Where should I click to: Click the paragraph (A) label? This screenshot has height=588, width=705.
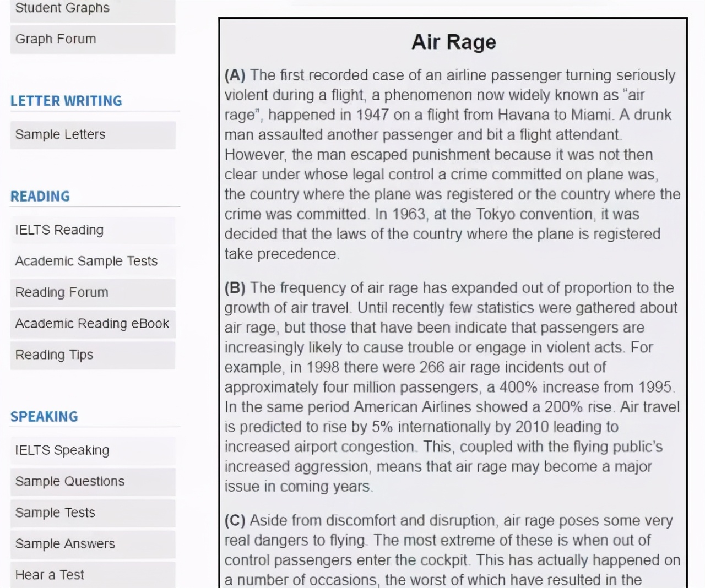[235, 75]
